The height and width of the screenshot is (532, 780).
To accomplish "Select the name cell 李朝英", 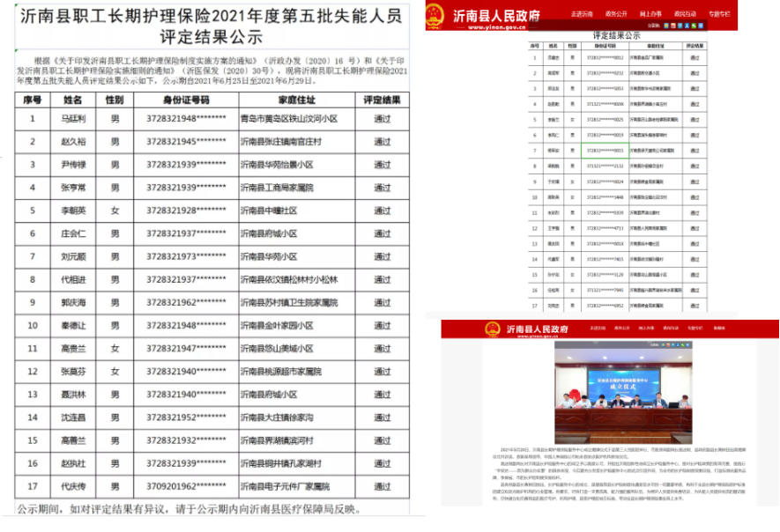I will pyautogui.click(x=73, y=211).
